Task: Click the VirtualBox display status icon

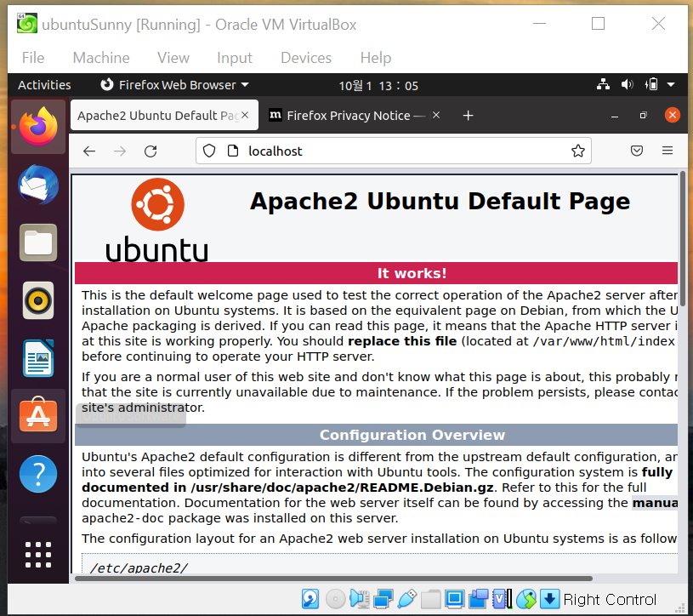Action: pos(454,599)
